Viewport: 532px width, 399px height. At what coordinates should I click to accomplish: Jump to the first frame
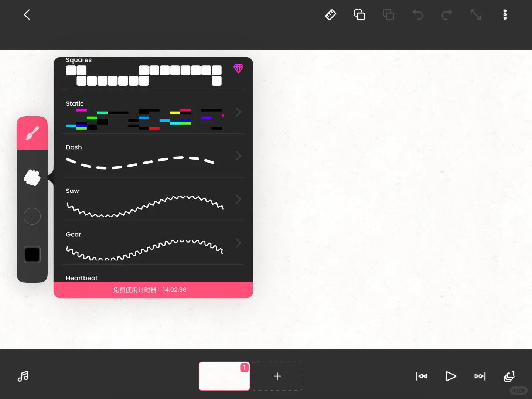point(422,376)
